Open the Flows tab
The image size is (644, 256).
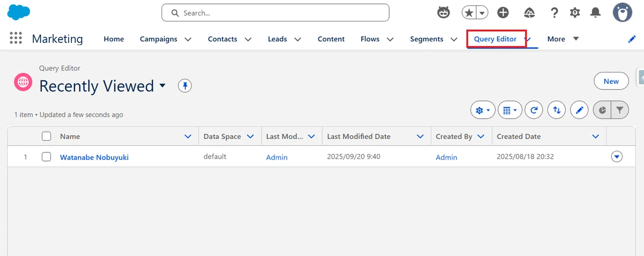(370, 39)
